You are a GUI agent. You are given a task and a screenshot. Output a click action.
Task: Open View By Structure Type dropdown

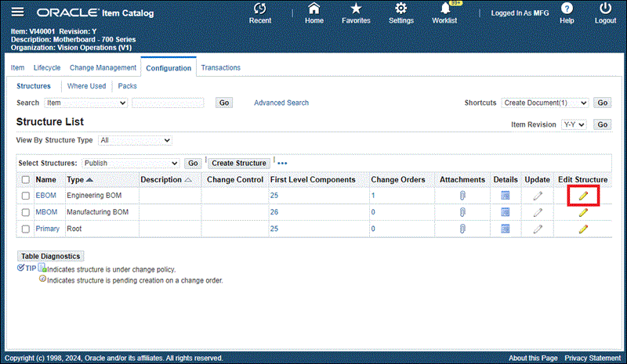[135, 140]
